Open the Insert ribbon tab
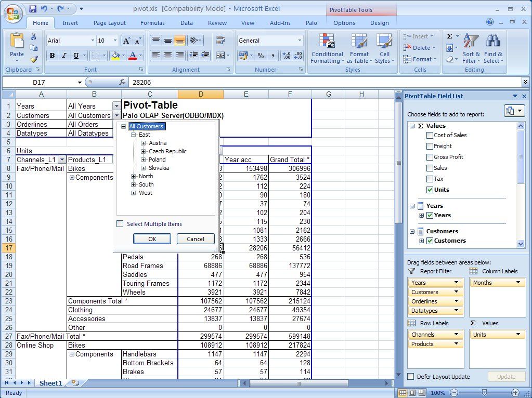This screenshot has height=398, width=532. (70, 23)
